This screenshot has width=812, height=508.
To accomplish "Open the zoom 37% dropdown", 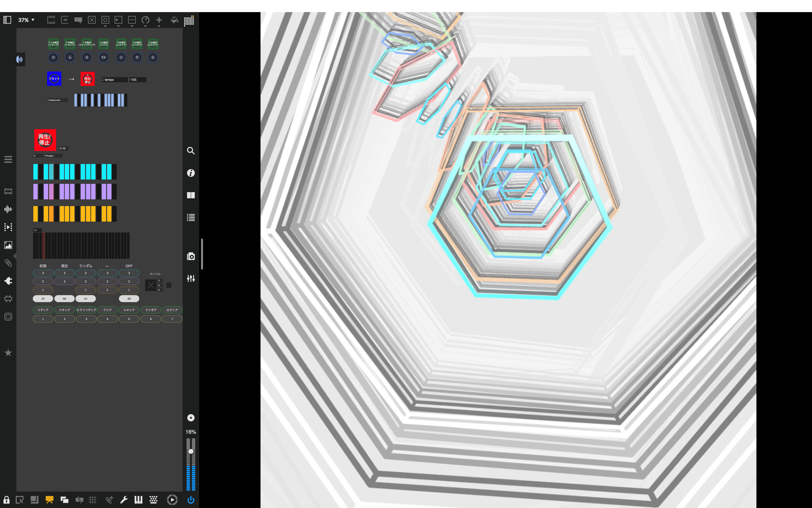I will [26, 20].
